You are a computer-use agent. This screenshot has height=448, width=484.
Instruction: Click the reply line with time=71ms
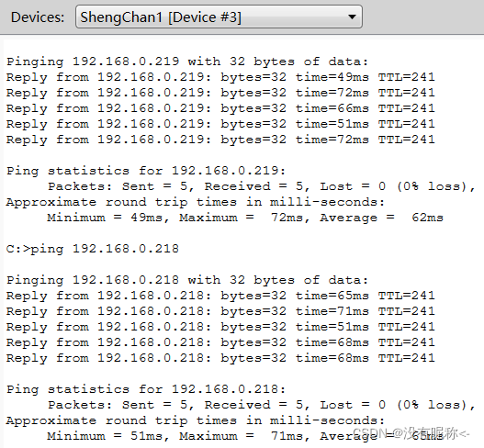[x=220, y=311]
